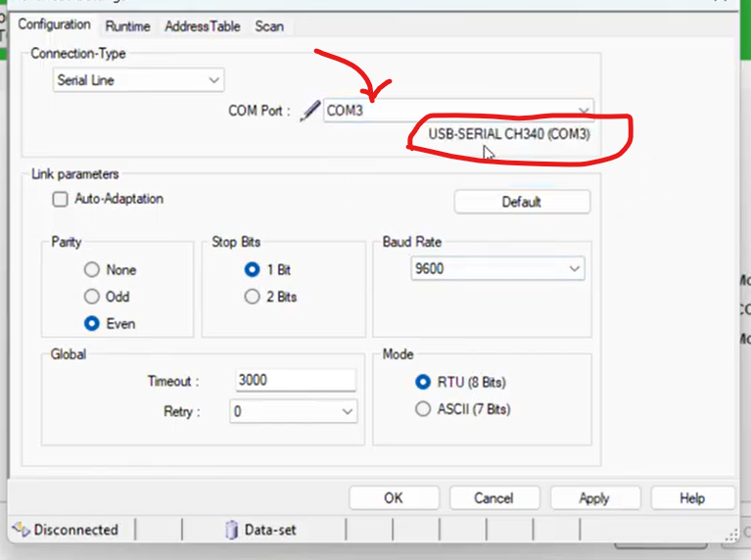The height and width of the screenshot is (560, 751).
Task: Open the Retry count dropdown
Action: click(x=293, y=412)
